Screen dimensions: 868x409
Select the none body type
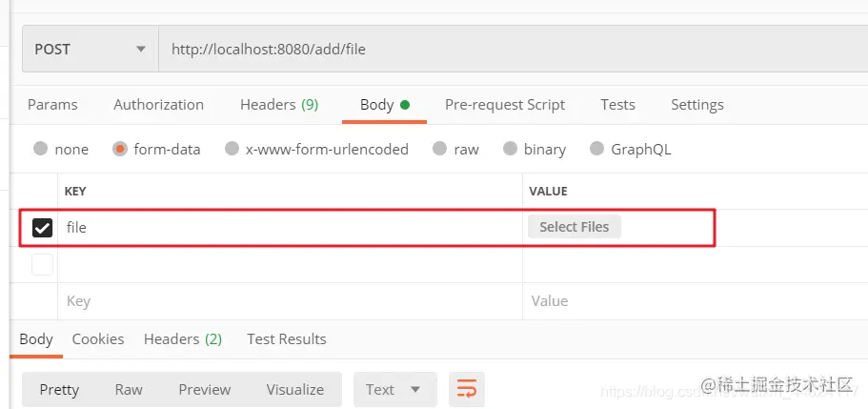coord(40,149)
